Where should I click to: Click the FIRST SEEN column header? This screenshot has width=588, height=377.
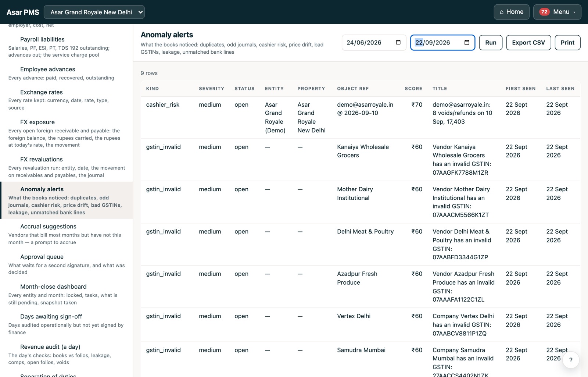coord(521,89)
